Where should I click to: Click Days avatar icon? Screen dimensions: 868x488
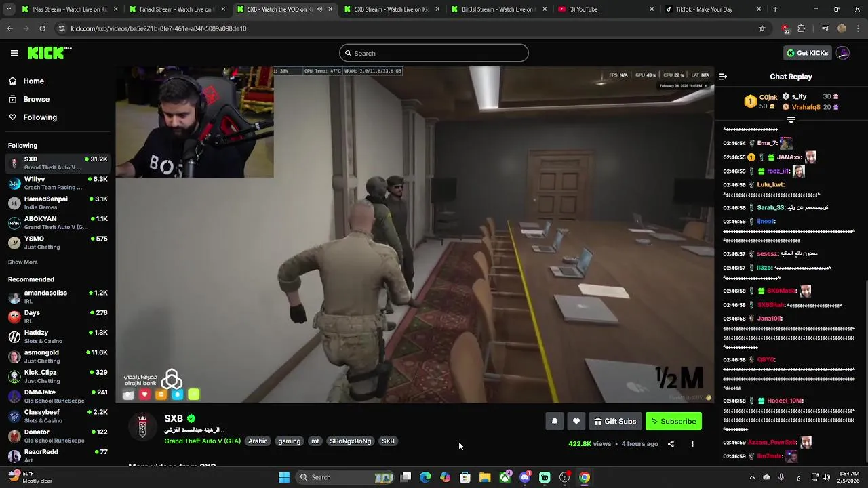14,317
